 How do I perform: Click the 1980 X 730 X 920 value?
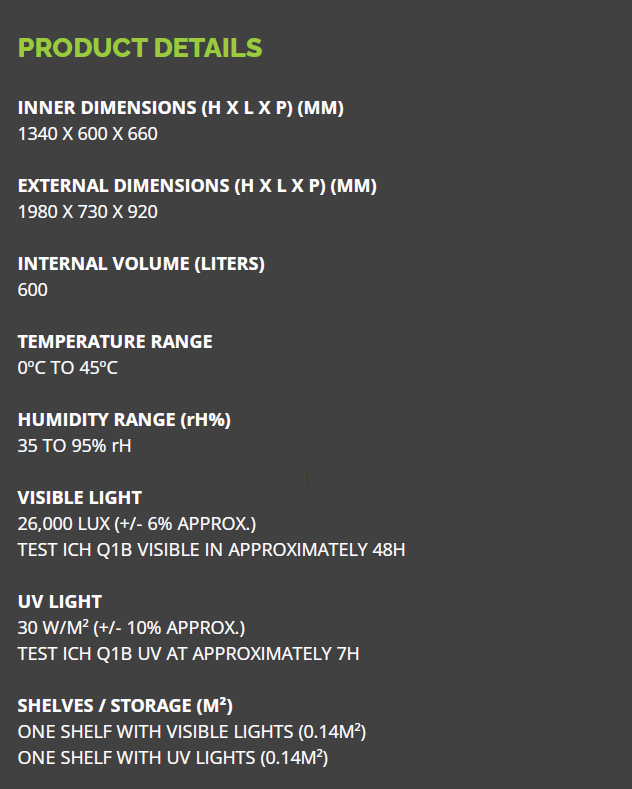click(x=88, y=212)
